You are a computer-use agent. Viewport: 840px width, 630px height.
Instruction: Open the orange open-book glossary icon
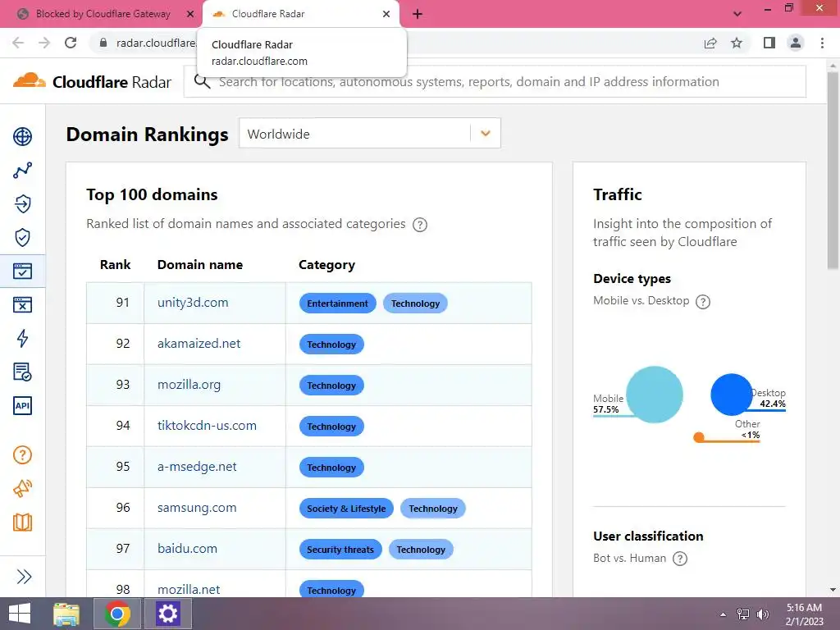tap(22, 523)
